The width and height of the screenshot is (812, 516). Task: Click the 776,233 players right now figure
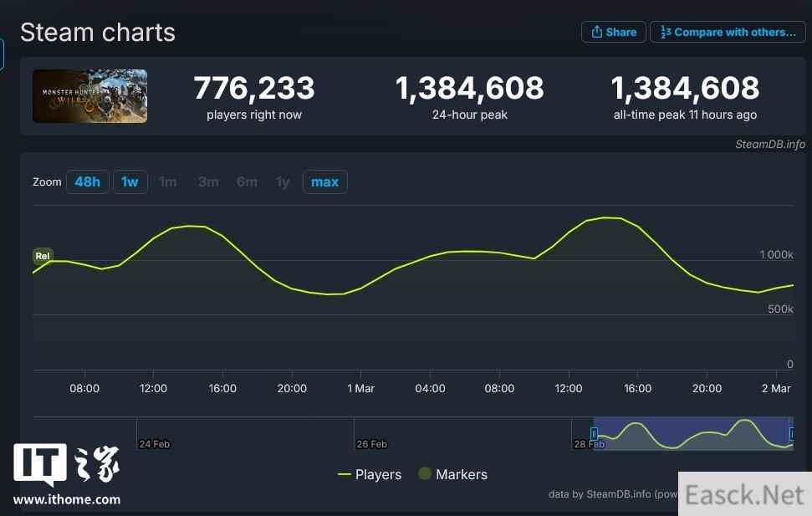point(253,88)
